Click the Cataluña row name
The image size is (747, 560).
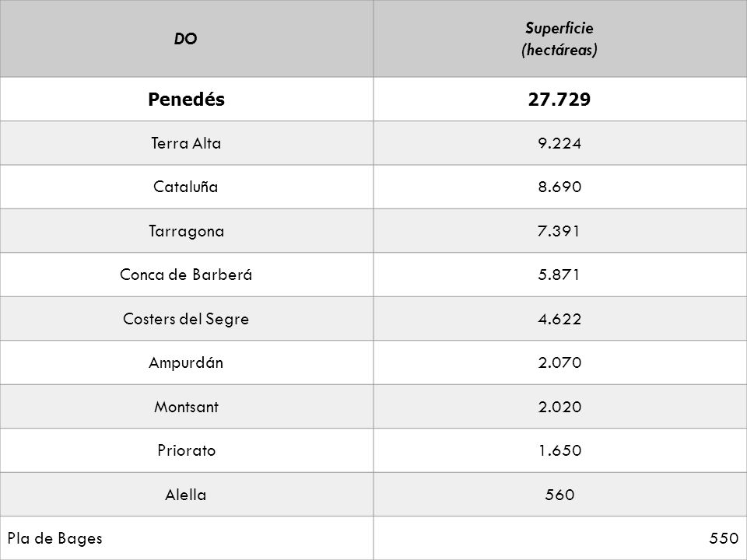point(186,187)
